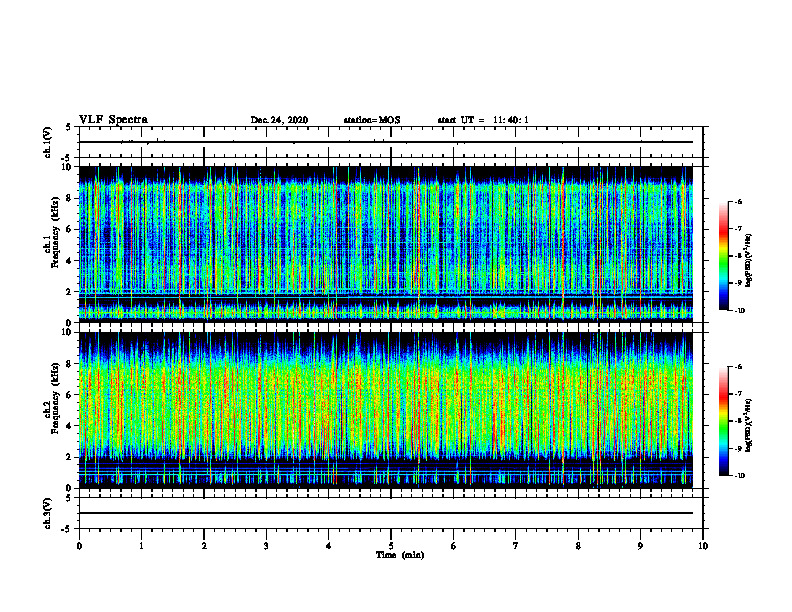Select the ch.2 color bar "log(PSD)" label
Image resolution: width=792 pixels, height=612 pixels.
pos(749,425)
